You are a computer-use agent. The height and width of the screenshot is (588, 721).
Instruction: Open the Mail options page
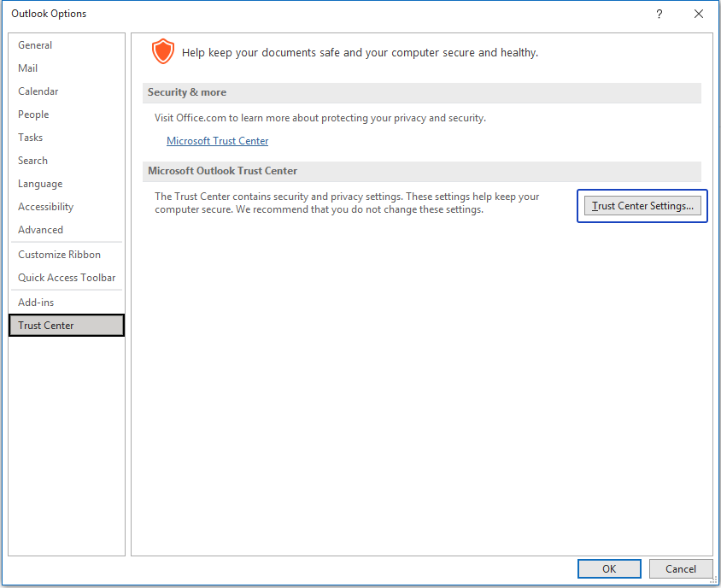(x=27, y=68)
